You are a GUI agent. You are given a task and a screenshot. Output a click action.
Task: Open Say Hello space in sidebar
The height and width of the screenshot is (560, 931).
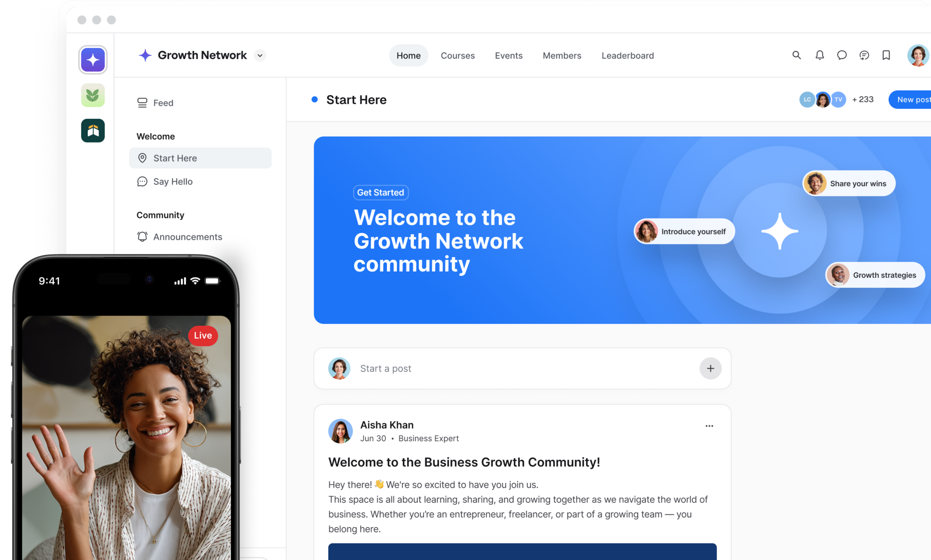(173, 182)
